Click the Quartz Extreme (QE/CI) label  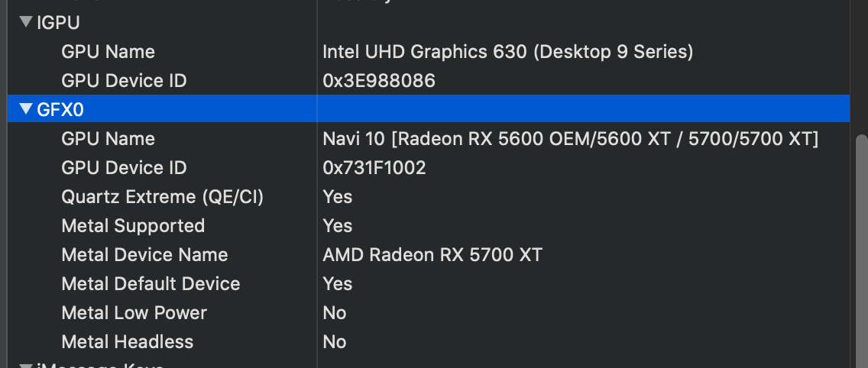click(162, 197)
